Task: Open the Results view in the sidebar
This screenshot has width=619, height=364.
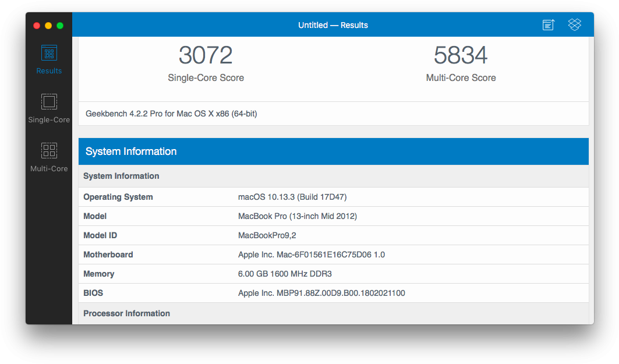Action: (x=49, y=59)
